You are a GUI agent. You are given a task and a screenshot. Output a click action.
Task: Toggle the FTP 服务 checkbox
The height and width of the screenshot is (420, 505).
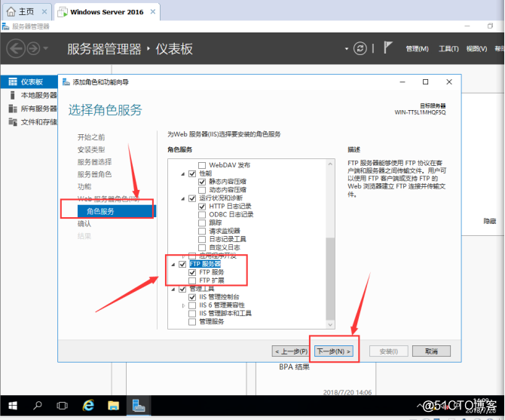[192, 272]
